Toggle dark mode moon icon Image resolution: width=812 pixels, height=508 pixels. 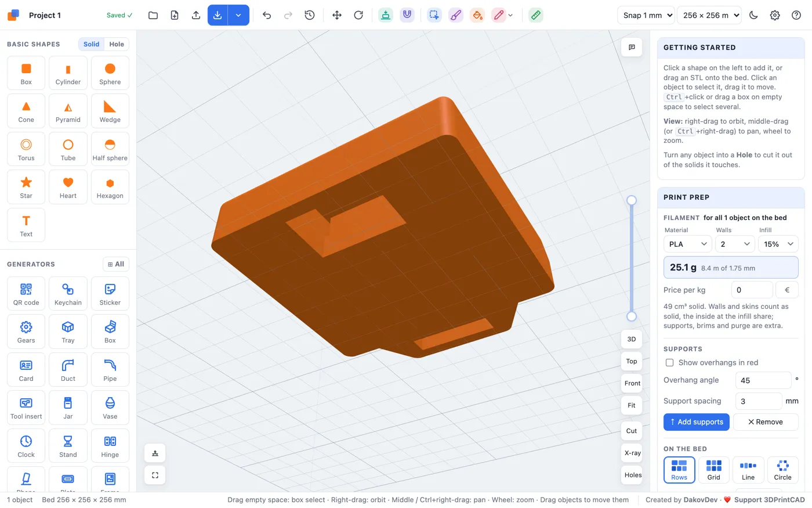(x=753, y=15)
